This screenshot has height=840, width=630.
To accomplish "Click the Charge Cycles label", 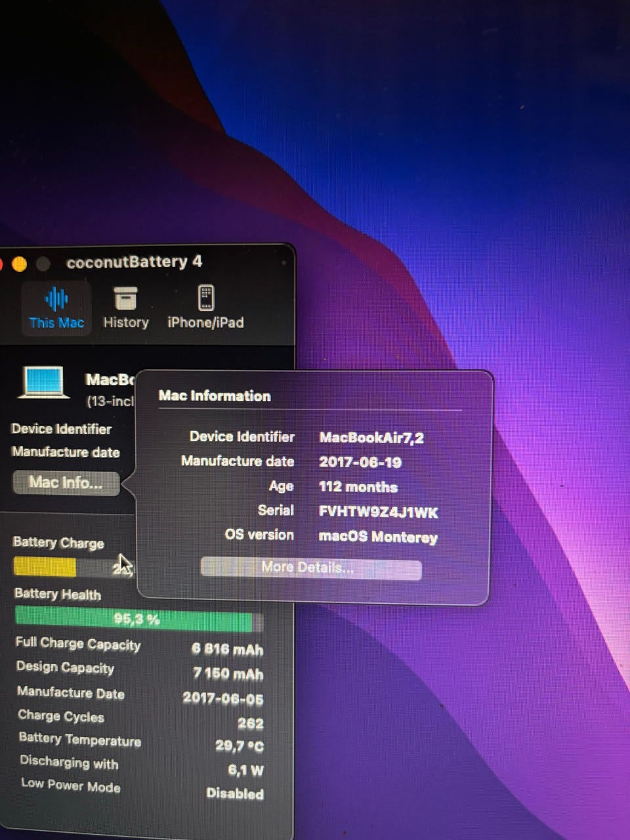I will coord(61,716).
